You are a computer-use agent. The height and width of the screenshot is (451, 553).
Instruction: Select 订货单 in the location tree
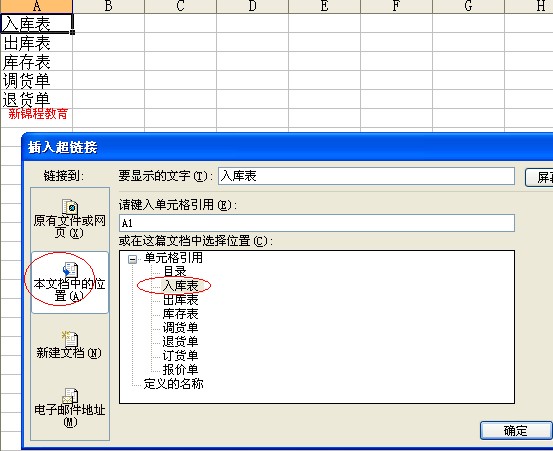[180, 355]
